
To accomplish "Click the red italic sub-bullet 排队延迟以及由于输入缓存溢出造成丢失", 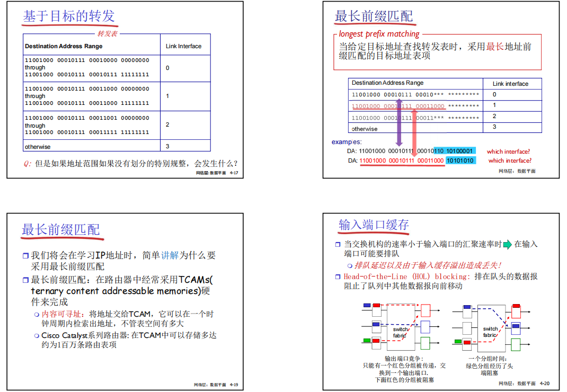I will point(428,265).
